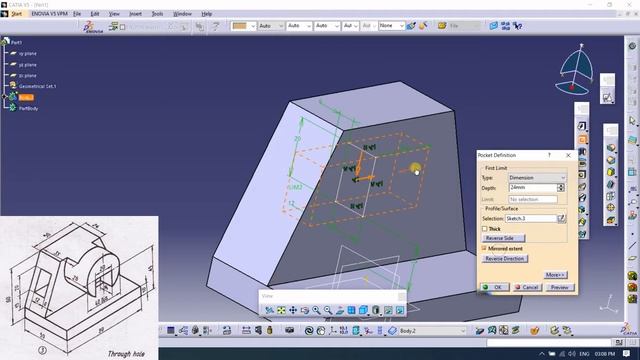The image size is (640, 360).
Task: Expand the Body.2 node in the tree
Action: click(x=5, y=97)
